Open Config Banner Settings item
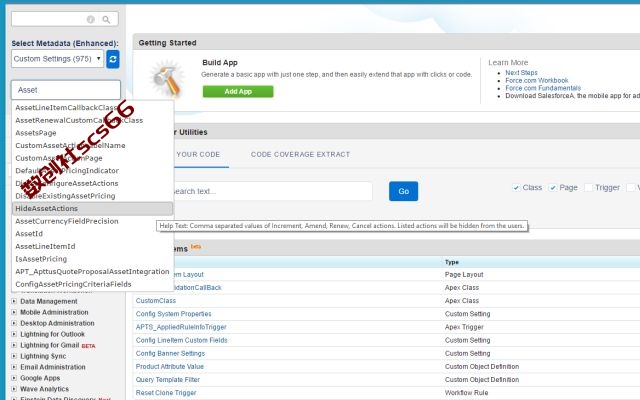Viewport: 640px width, 400px height. 170,353
